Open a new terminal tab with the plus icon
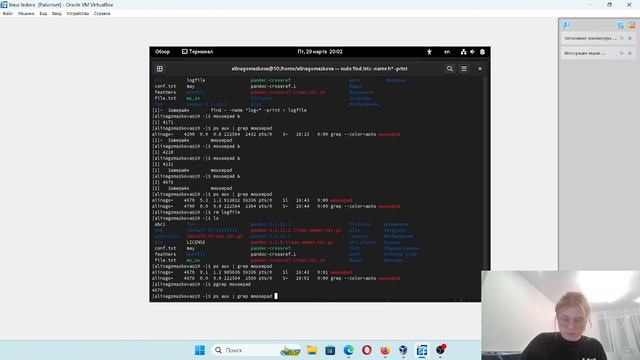The height and width of the screenshot is (360, 640). [x=160, y=69]
